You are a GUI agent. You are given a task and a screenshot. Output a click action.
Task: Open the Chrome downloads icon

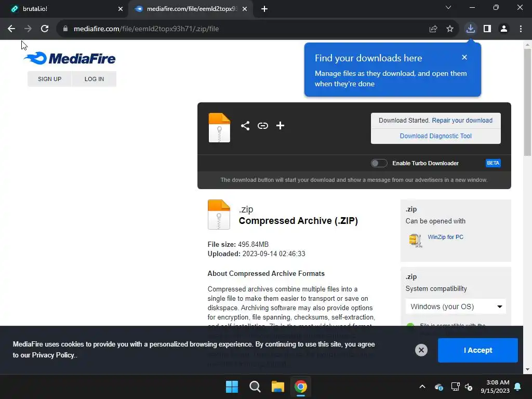click(471, 29)
